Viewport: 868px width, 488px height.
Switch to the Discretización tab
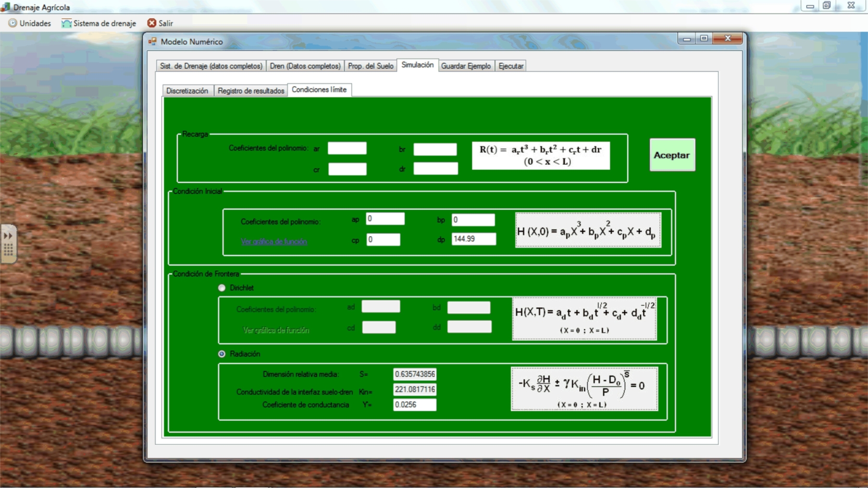point(187,91)
